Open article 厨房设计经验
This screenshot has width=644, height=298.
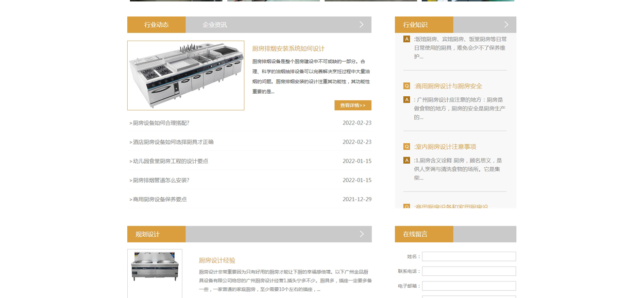click(x=217, y=260)
